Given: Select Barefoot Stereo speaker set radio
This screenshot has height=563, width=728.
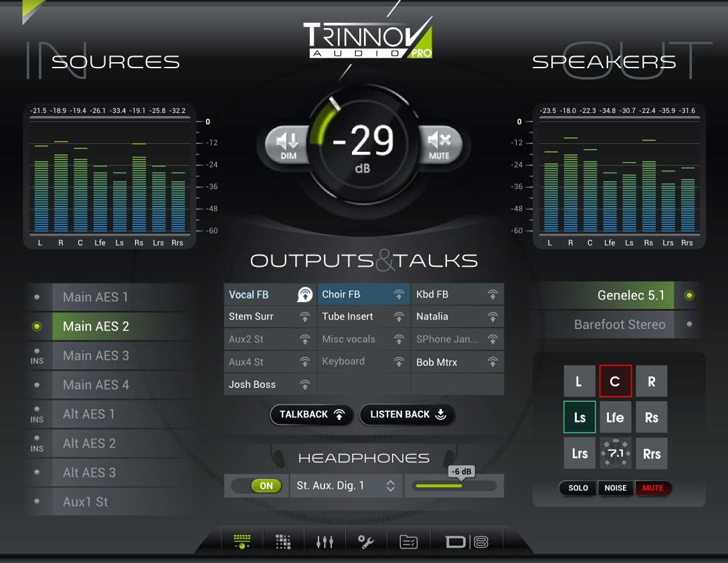Looking at the screenshot, I should [689, 324].
